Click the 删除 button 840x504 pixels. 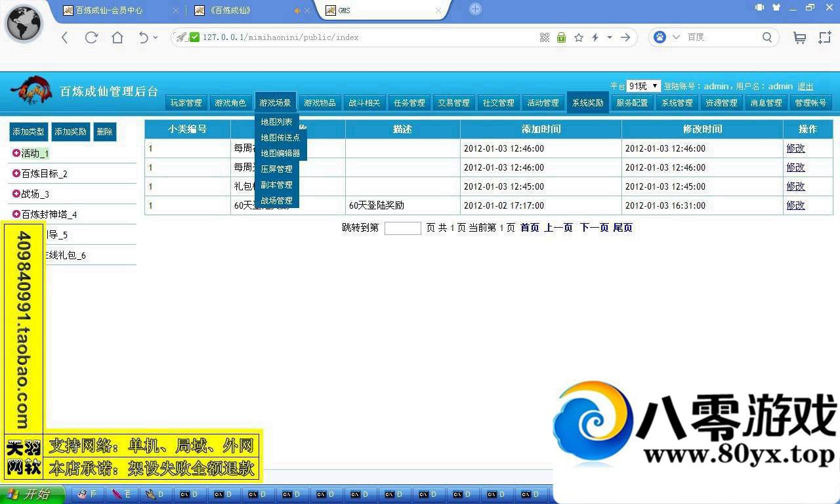click(x=104, y=132)
